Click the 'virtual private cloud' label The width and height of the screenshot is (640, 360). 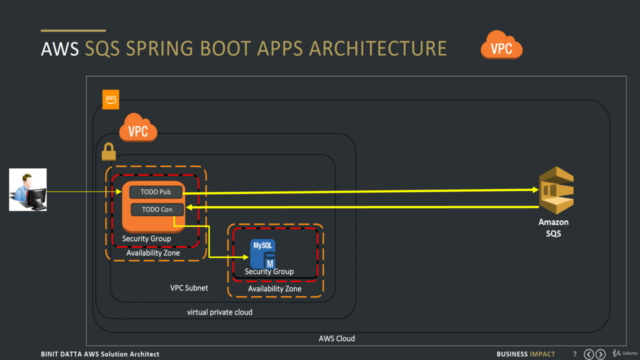click(220, 312)
